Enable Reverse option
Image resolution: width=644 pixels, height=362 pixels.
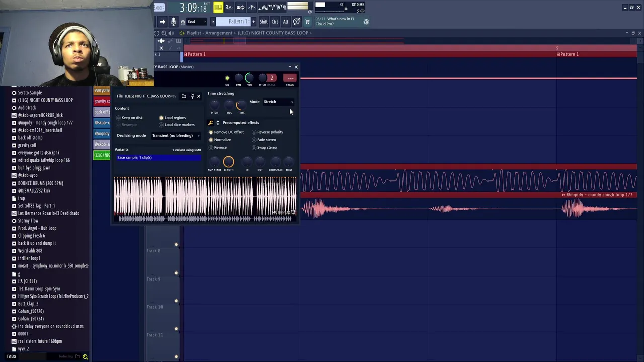(218, 148)
